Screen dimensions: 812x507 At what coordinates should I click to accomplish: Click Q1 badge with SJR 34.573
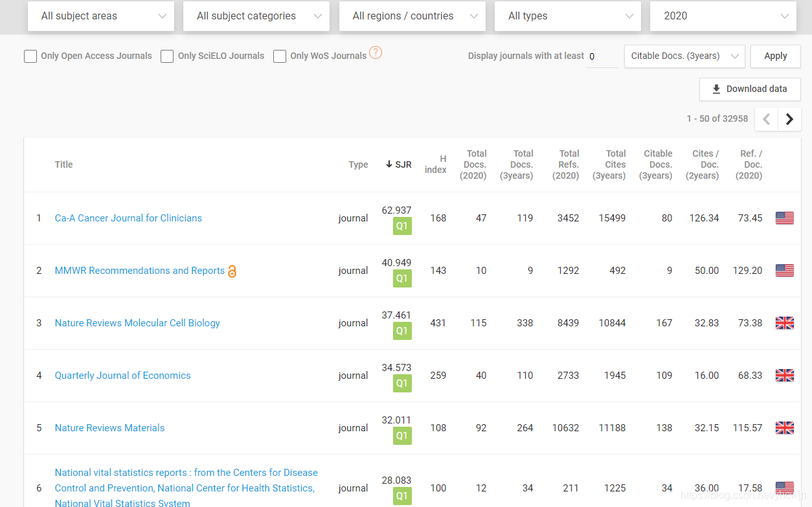tap(402, 383)
